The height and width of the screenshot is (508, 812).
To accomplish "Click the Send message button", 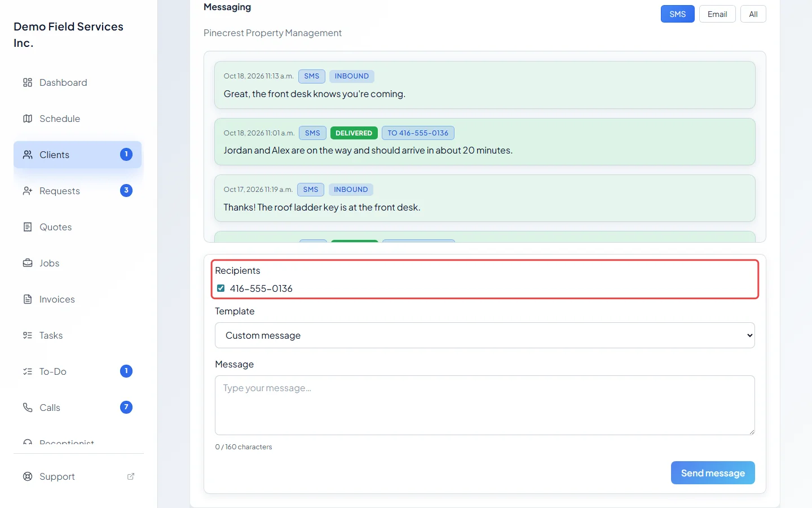I will tap(713, 473).
